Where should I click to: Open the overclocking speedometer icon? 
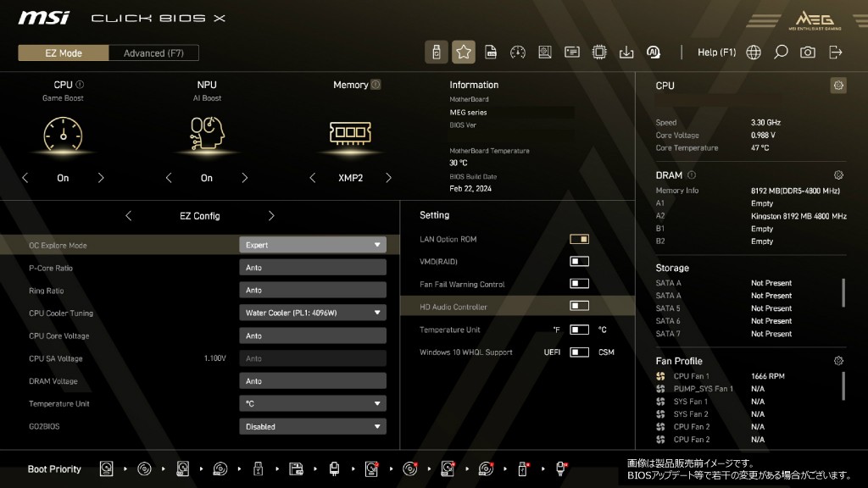(x=518, y=53)
